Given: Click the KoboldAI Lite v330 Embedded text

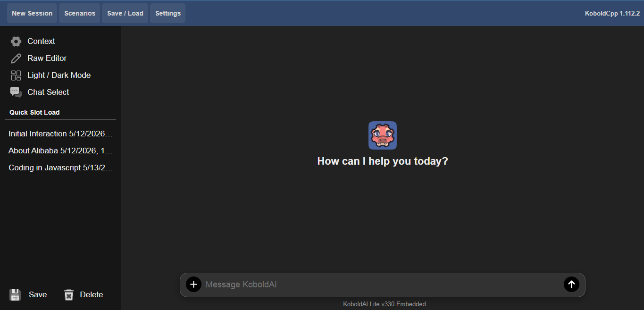Looking at the screenshot, I should [385, 304].
